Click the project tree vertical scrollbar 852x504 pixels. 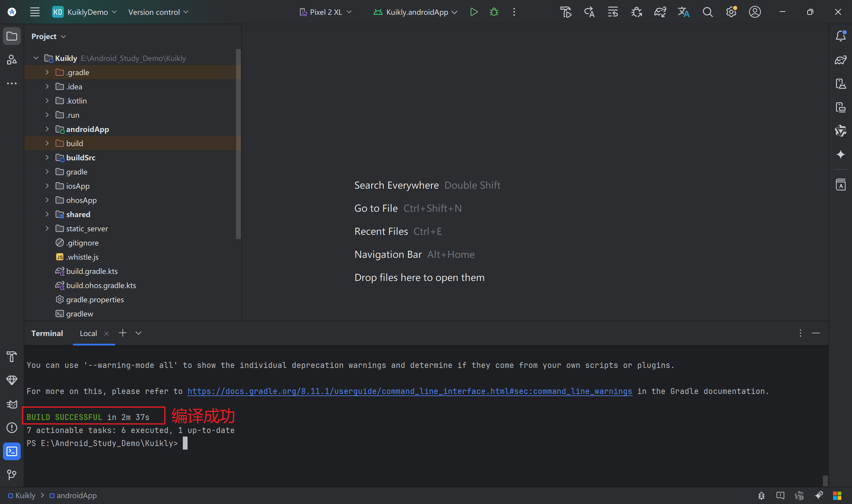238,144
